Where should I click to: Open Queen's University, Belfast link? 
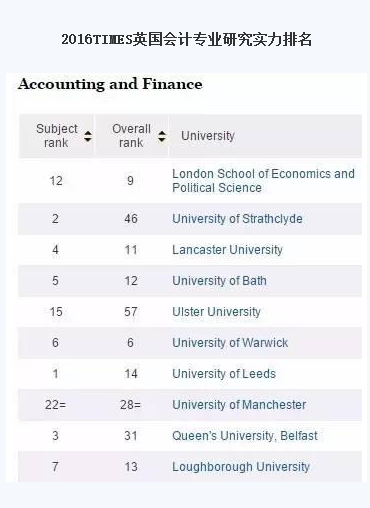pyautogui.click(x=245, y=436)
